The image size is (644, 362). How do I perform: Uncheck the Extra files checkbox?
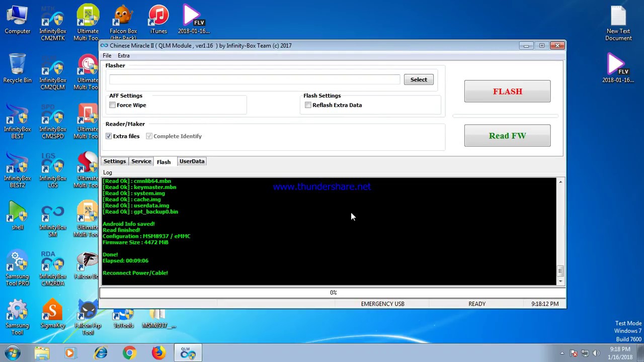click(x=109, y=136)
